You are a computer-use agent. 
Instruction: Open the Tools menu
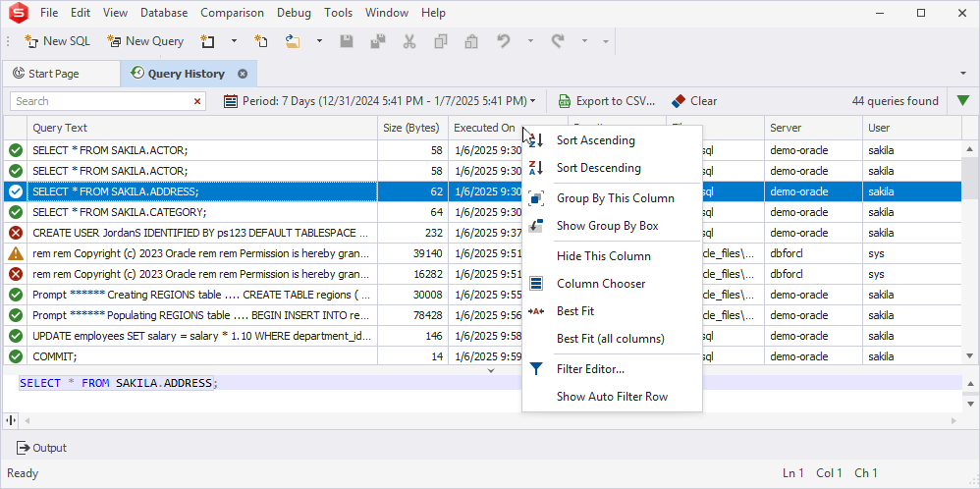click(338, 13)
